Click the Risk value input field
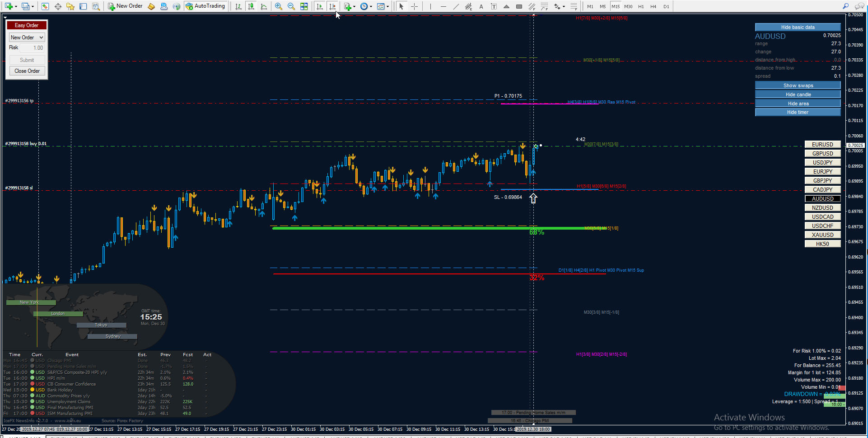The image size is (868, 438). pyautogui.click(x=33, y=48)
